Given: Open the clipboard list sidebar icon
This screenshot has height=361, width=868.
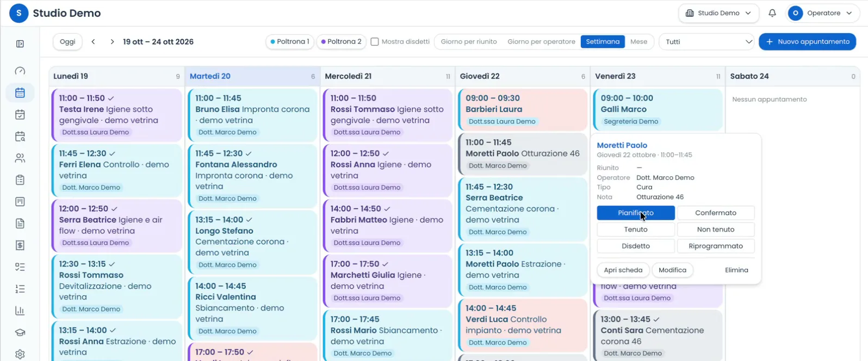Looking at the screenshot, I should coord(20,180).
